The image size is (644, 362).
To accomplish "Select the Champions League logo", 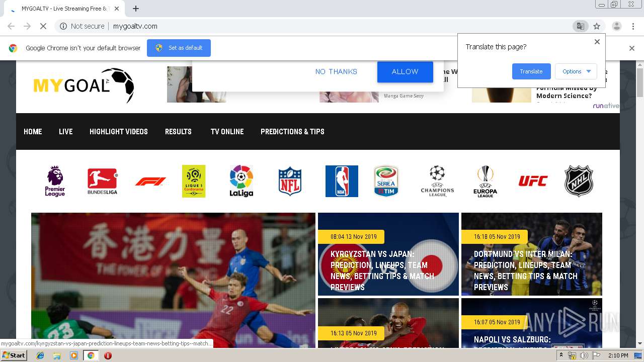I will (437, 181).
